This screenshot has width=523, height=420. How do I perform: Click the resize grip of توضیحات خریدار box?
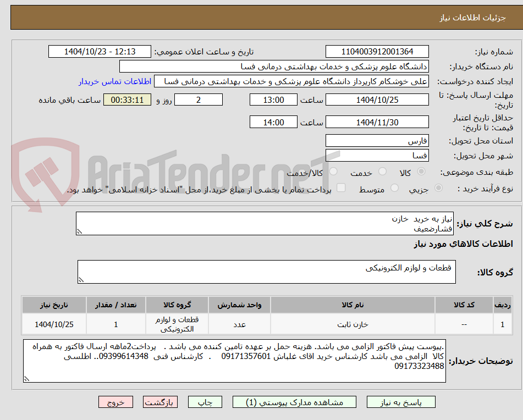26,380
